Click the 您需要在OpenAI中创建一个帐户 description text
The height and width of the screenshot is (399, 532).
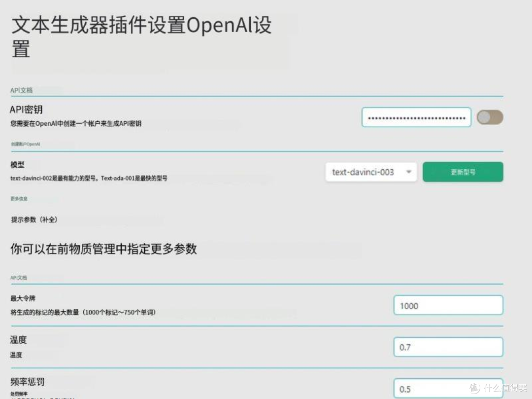coord(76,124)
